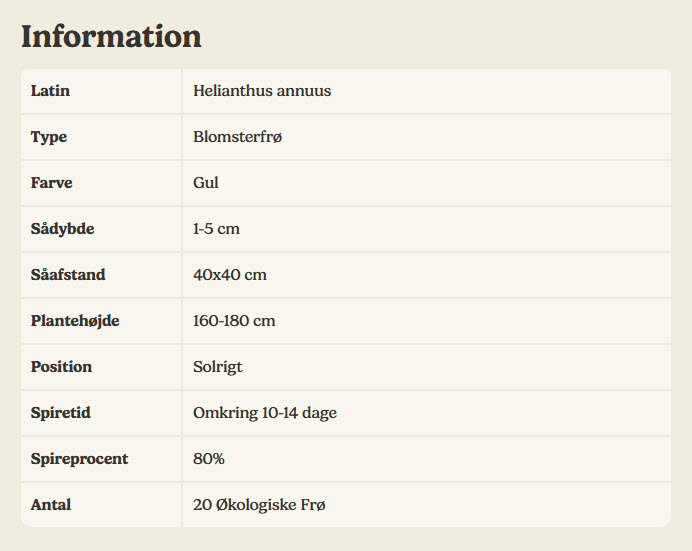Select the 80% value
This screenshot has width=692, height=551.
[209, 459]
